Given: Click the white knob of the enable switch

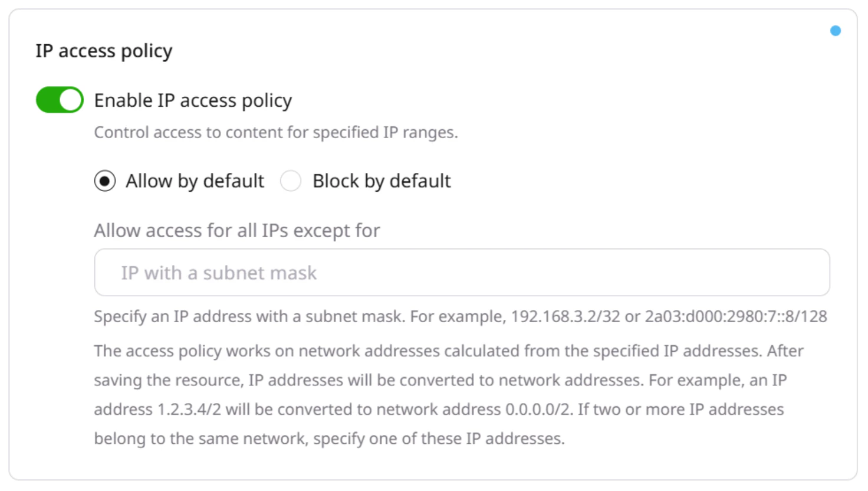Looking at the screenshot, I should pos(69,99).
